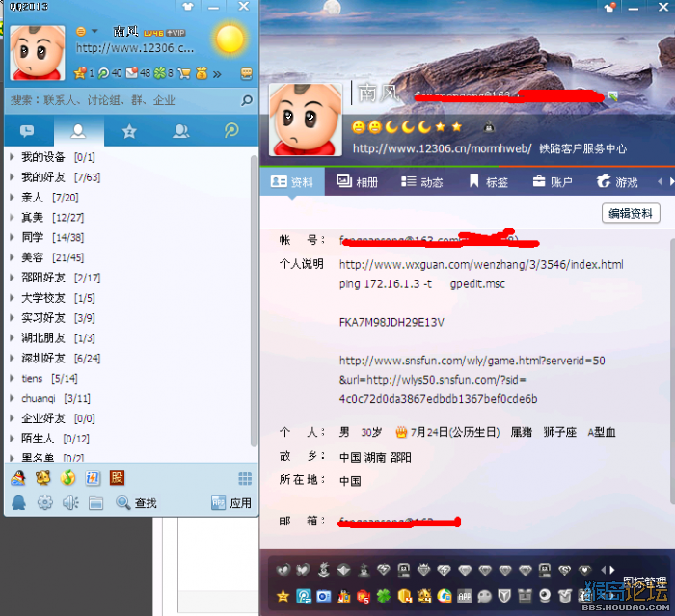Image resolution: width=675 pixels, height=616 pixels.
Task: Show more shortcut icons with » arrow
Action: coord(217,74)
